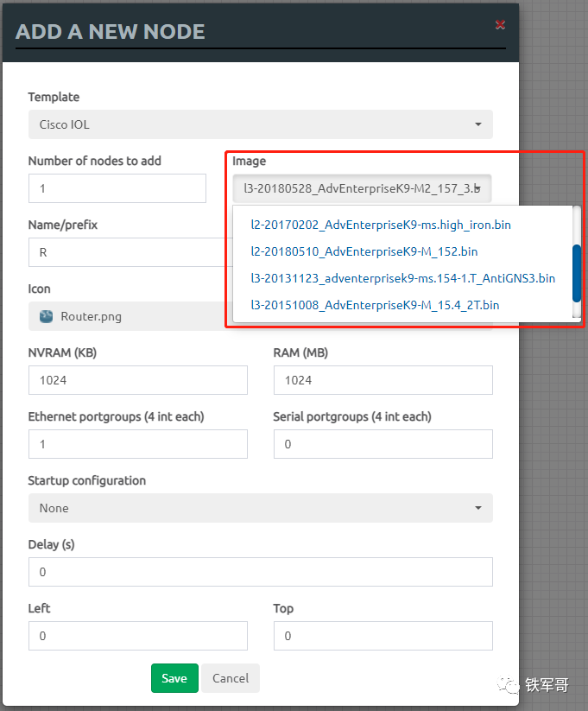
Task: Focus the Left position field
Action: tap(138, 636)
